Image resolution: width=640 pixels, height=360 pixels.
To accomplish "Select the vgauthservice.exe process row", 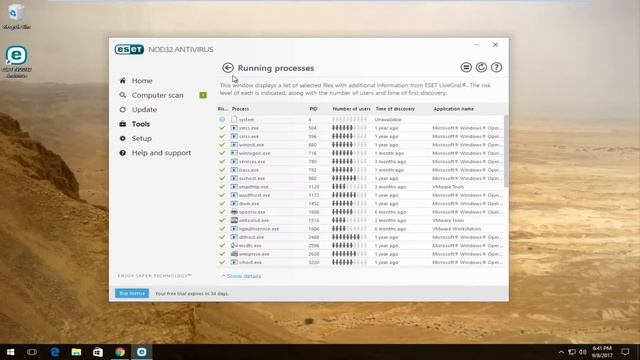I will 360,229.
